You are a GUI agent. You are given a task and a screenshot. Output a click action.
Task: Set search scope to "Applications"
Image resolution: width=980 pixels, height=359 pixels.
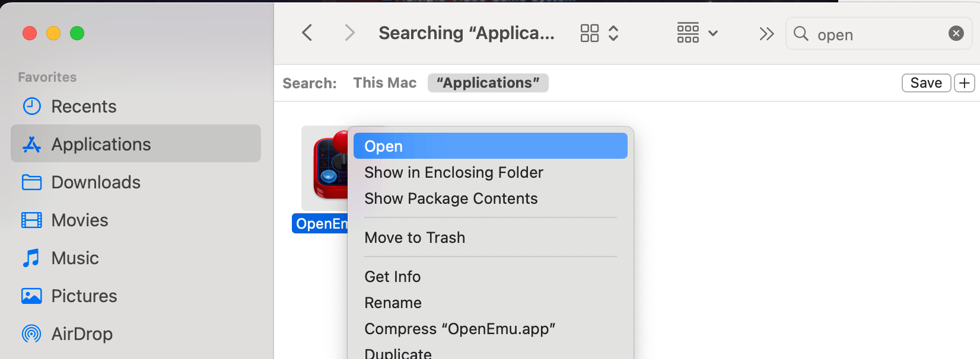pyautogui.click(x=488, y=83)
